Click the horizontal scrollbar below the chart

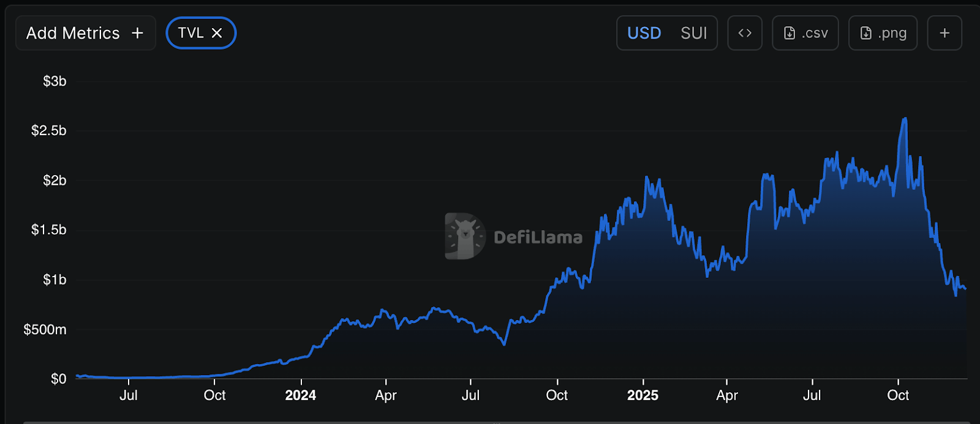point(490,422)
